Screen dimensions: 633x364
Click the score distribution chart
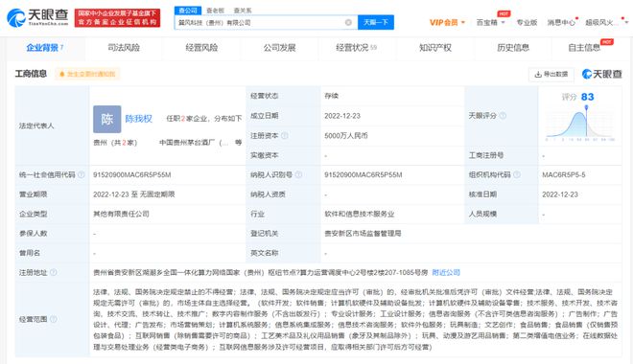[580, 123]
